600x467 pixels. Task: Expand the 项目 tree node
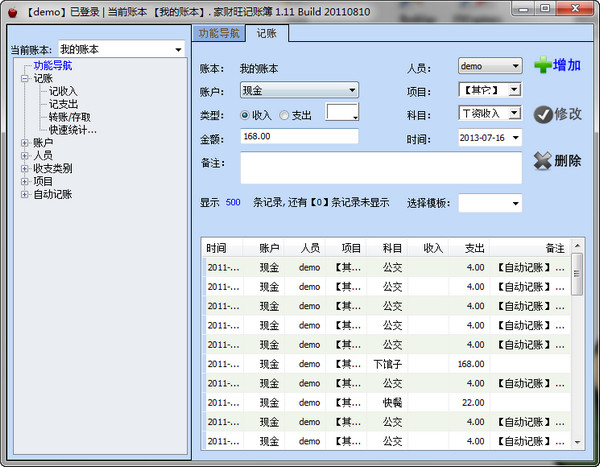[x=25, y=181]
